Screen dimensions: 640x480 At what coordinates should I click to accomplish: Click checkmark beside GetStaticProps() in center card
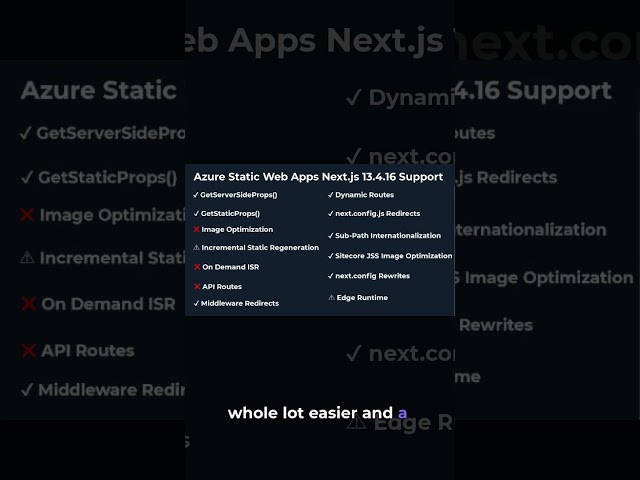[x=196, y=213]
